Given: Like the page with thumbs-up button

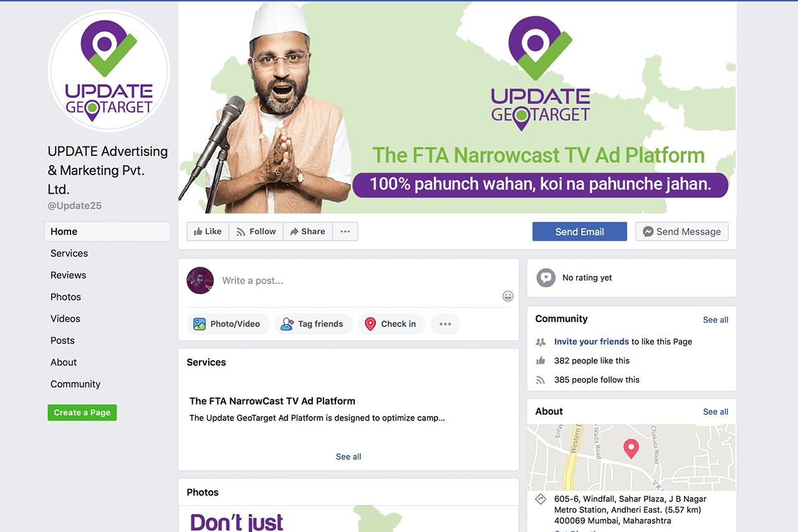Looking at the screenshot, I should pos(208,231).
